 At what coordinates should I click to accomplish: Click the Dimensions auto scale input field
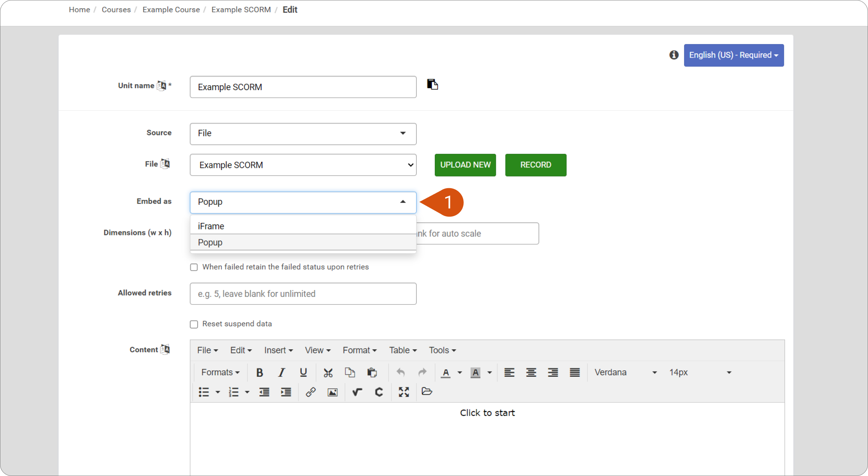click(x=477, y=233)
